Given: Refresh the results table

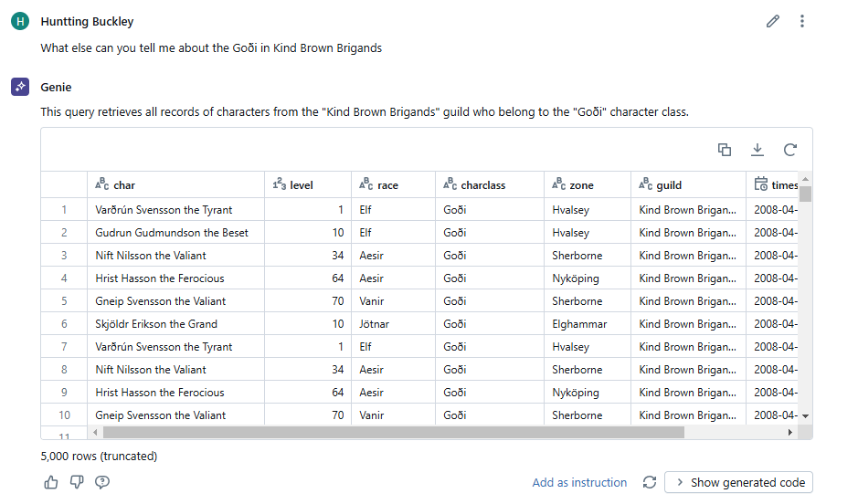Looking at the screenshot, I should coord(790,150).
